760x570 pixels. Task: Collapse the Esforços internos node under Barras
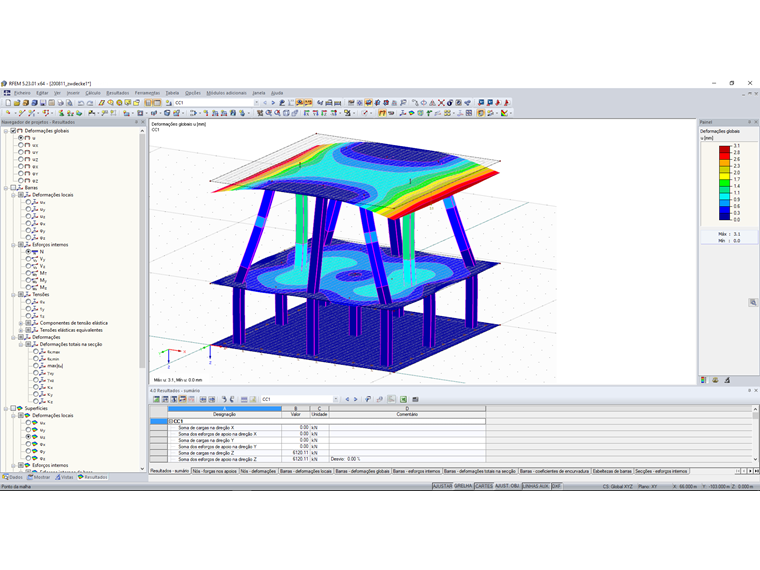click(x=14, y=245)
